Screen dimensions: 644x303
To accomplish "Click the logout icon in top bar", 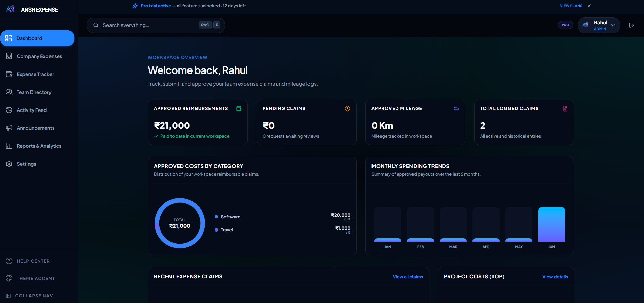I will 631,25.
